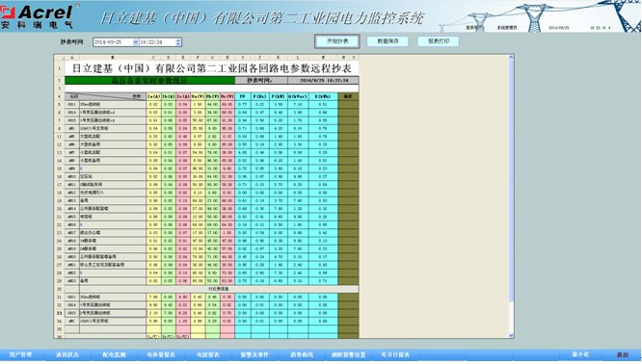This screenshot has width=642, height=364.
Task: Open the 报警及事件 menu item
Action: click(254, 354)
